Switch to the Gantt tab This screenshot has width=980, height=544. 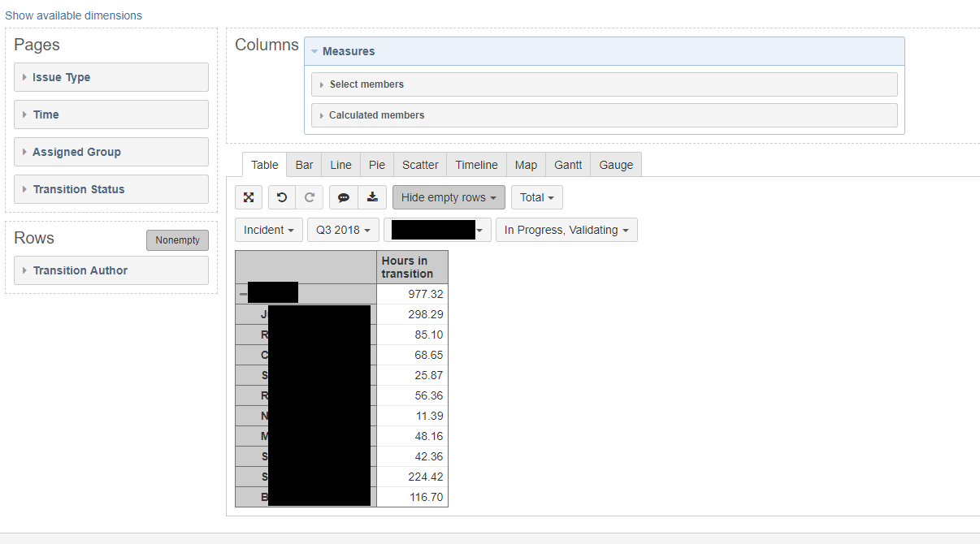coord(568,165)
